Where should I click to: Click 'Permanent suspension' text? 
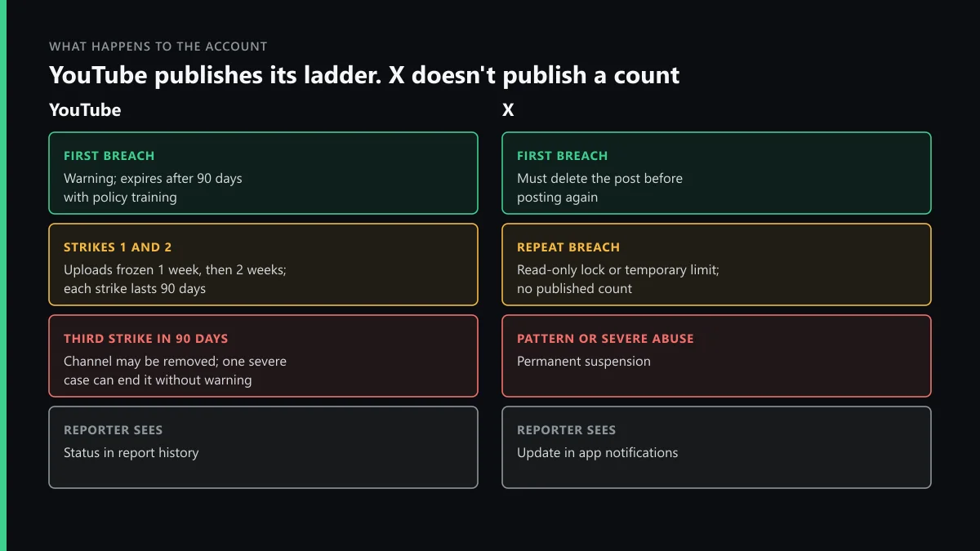(584, 361)
